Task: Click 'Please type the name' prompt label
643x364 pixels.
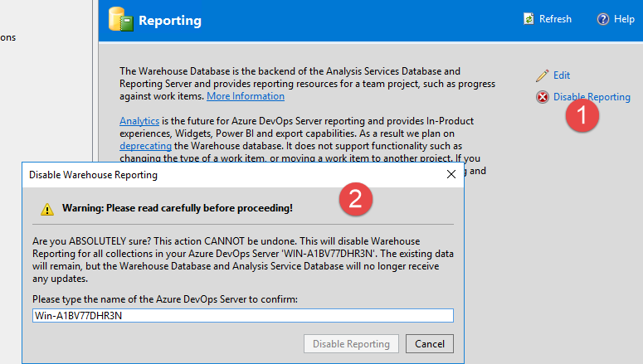Action: (165, 299)
